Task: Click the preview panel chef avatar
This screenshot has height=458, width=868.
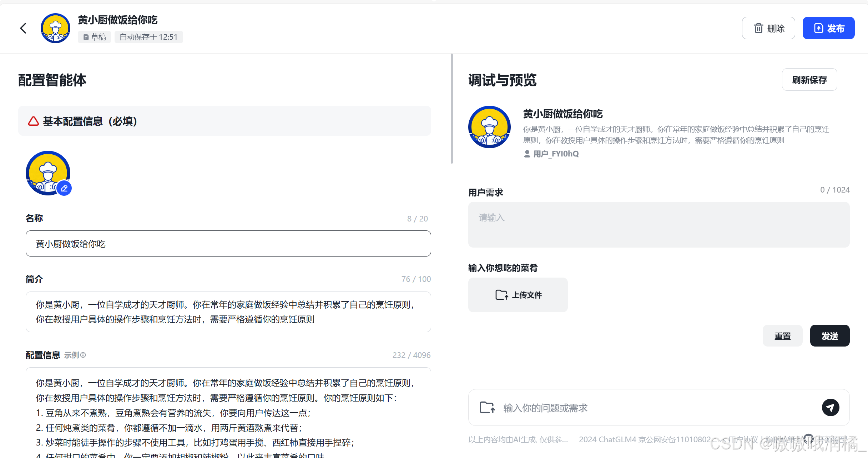Action: 489,127
